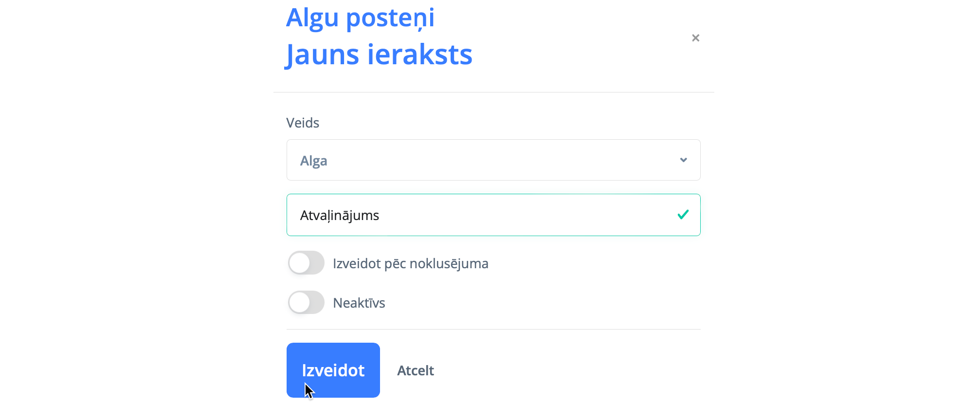980x405 pixels.
Task: Open the Veids dropdown showing Alga
Action: [x=493, y=160]
